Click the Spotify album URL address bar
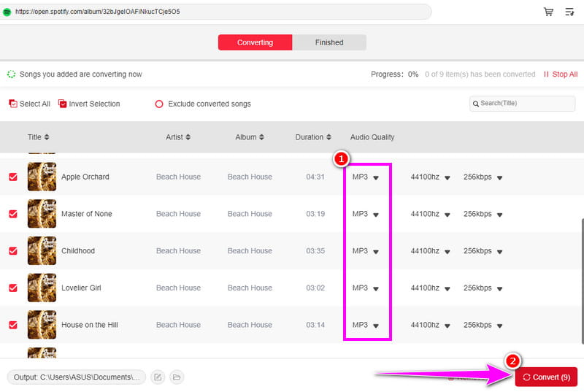 pyautogui.click(x=216, y=12)
